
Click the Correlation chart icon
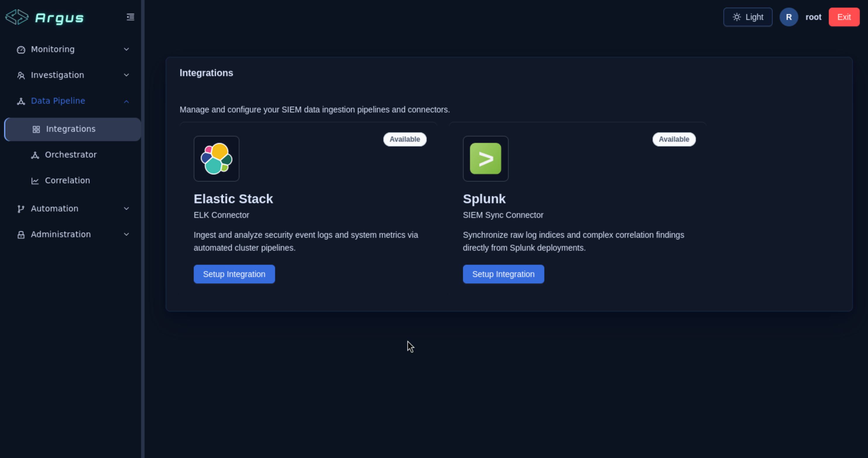(x=35, y=181)
